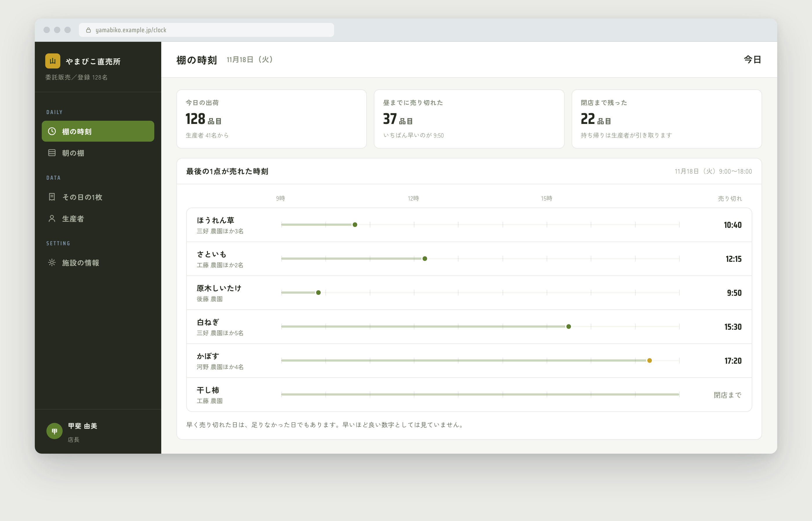Screen dimensions: 812x521
Task: Click the さといも sold-out dot marker
Action: pos(425,259)
